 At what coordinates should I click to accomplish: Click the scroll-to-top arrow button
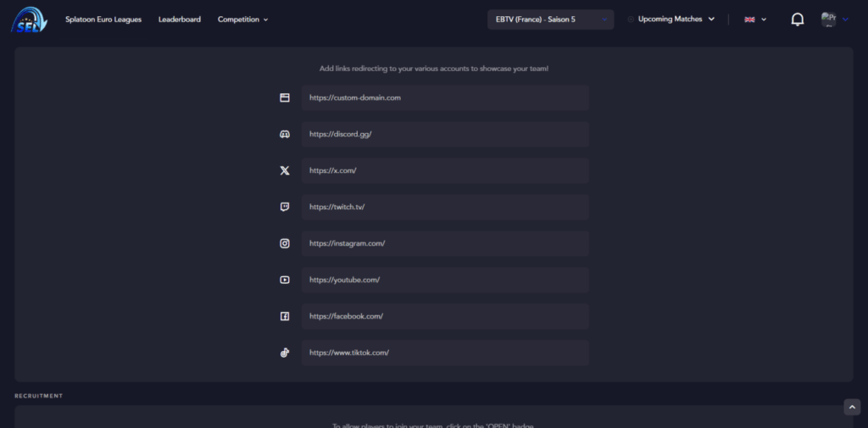coord(852,407)
